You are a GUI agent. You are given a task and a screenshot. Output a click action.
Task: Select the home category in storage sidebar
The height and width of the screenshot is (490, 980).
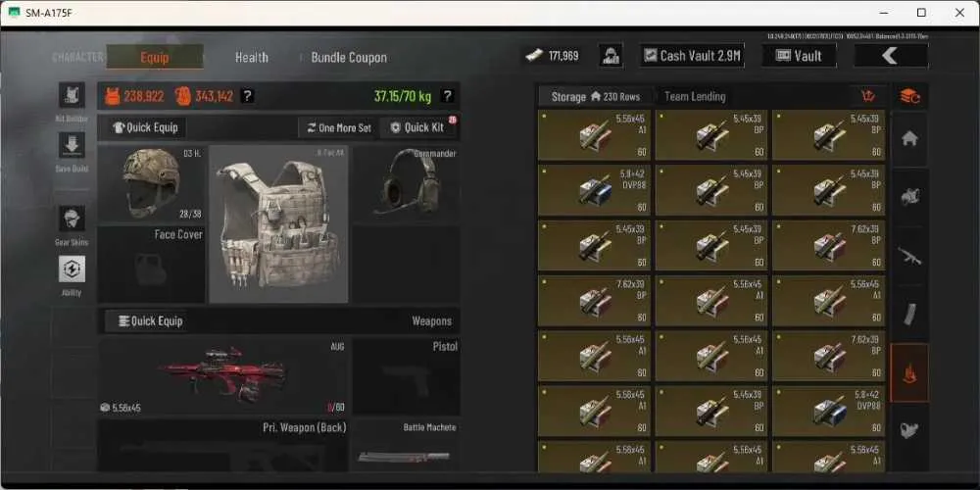(x=909, y=139)
